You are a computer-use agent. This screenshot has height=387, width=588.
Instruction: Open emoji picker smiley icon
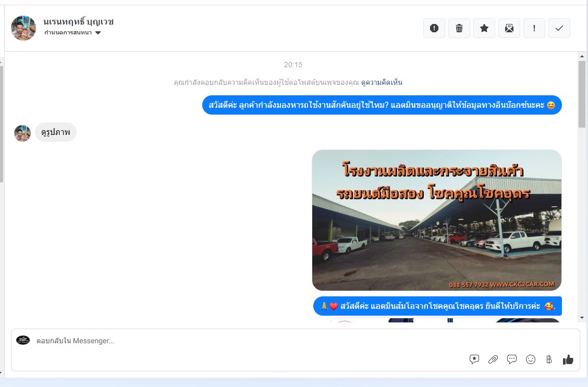(530, 359)
